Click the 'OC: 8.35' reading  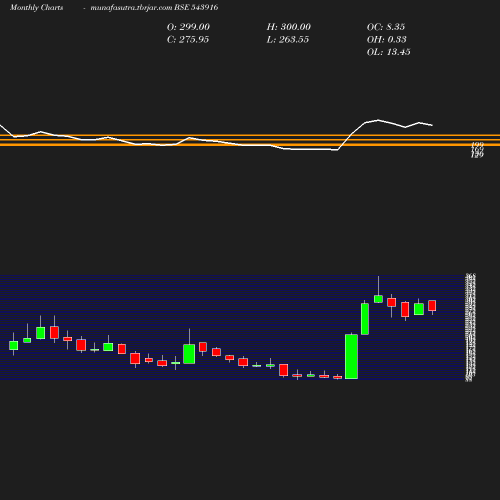[386, 27]
